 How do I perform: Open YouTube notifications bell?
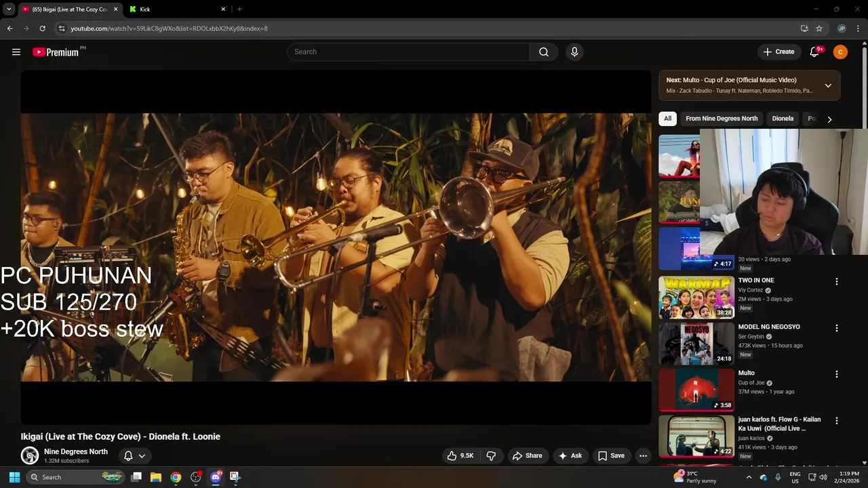point(816,52)
